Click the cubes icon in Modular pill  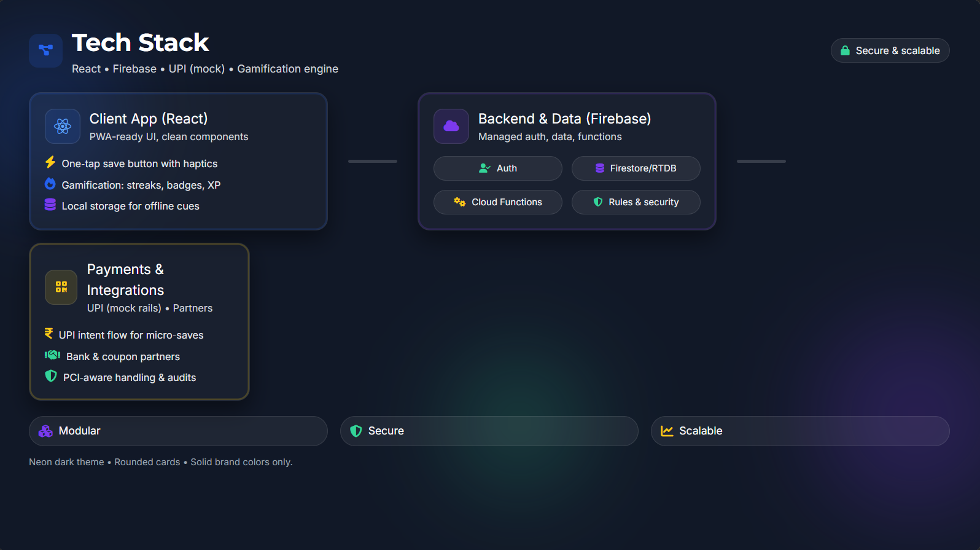click(45, 431)
